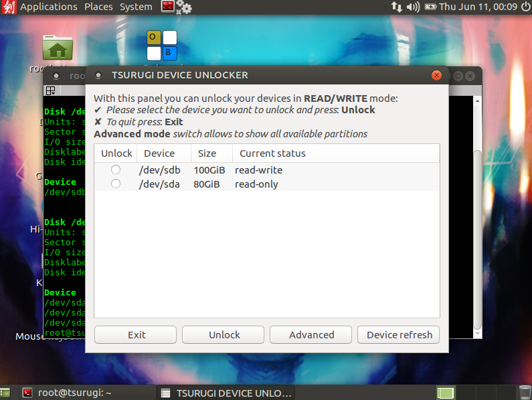Open the Applications menu

point(49,7)
